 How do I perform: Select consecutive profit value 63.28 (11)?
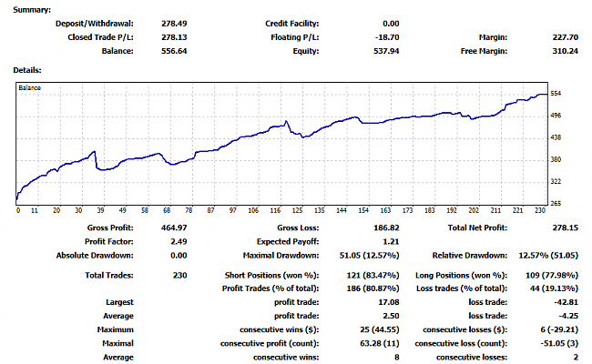pyautogui.click(x=380, y=344)
